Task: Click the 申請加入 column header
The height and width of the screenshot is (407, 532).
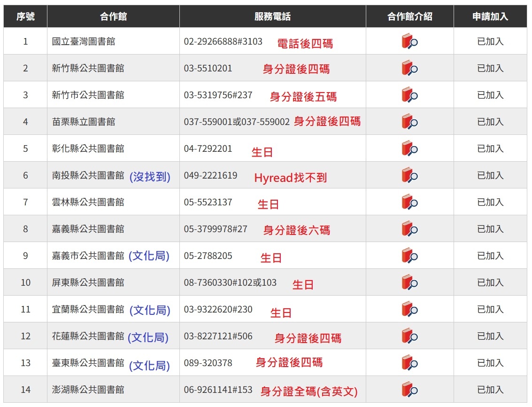Action: [490, 16]
